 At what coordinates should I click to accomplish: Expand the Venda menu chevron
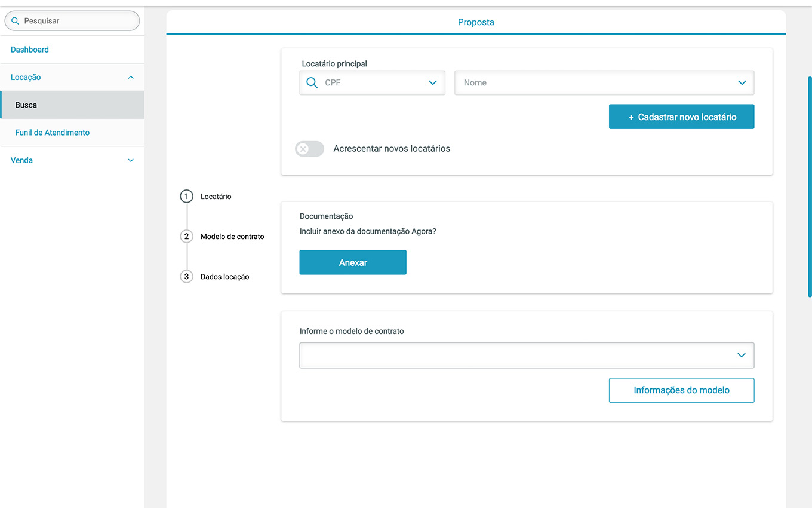point(131,160)
